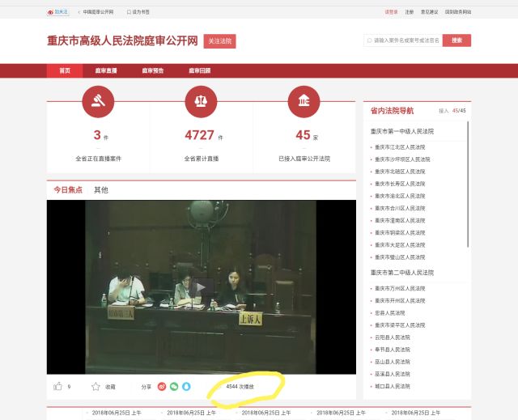Focus the case name search input field
The width and height of the screenshot is (518, 420).
(x=403, y=40)
